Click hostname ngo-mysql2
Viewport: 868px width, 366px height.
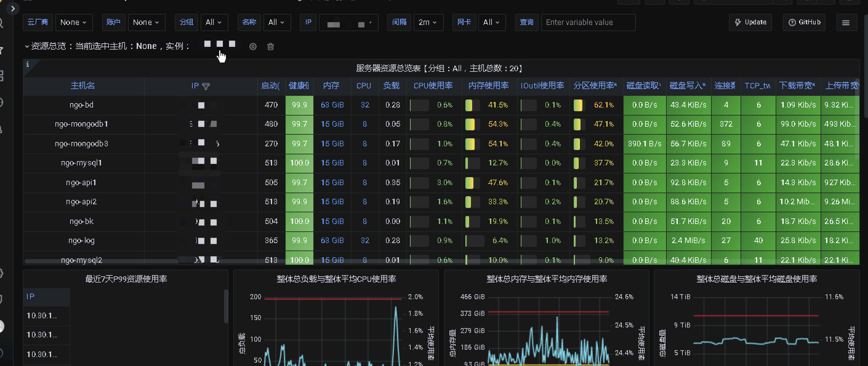tap(82, 260)
